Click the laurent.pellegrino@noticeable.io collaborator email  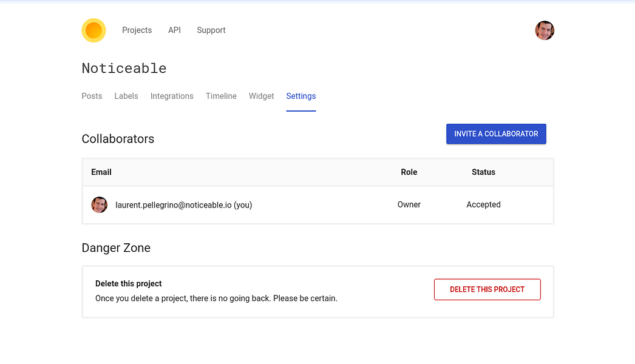coord(183,205)
